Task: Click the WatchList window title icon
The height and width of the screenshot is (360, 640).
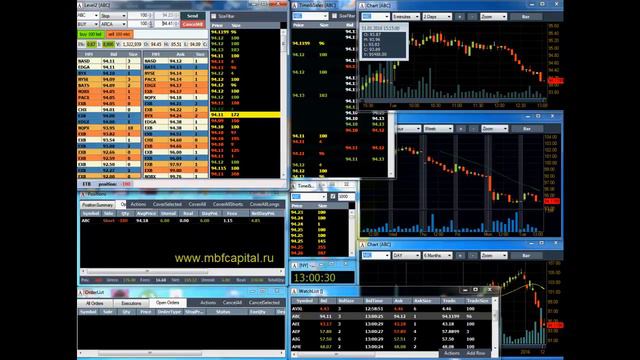Action: (294, 291)
